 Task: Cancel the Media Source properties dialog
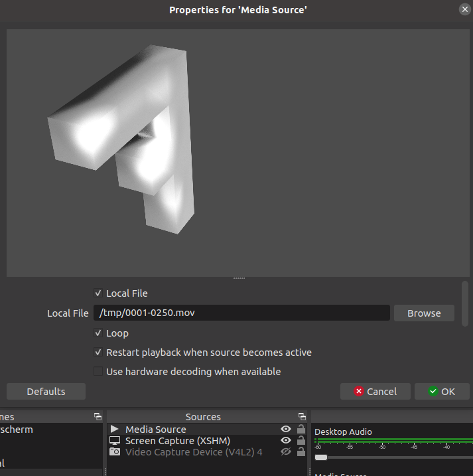click(x=375, y=391)
